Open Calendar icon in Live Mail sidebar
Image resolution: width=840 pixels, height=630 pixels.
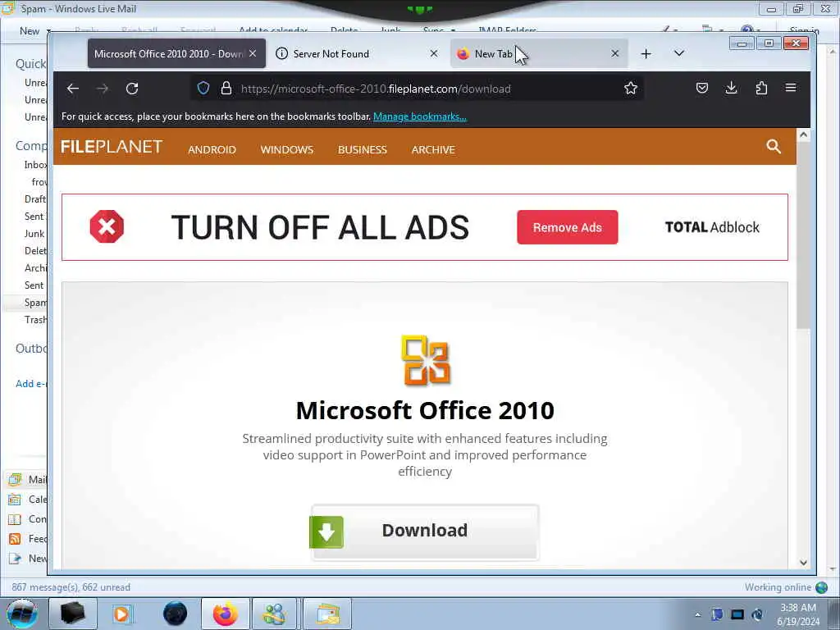pyautogui.click(x=15, y=500)
